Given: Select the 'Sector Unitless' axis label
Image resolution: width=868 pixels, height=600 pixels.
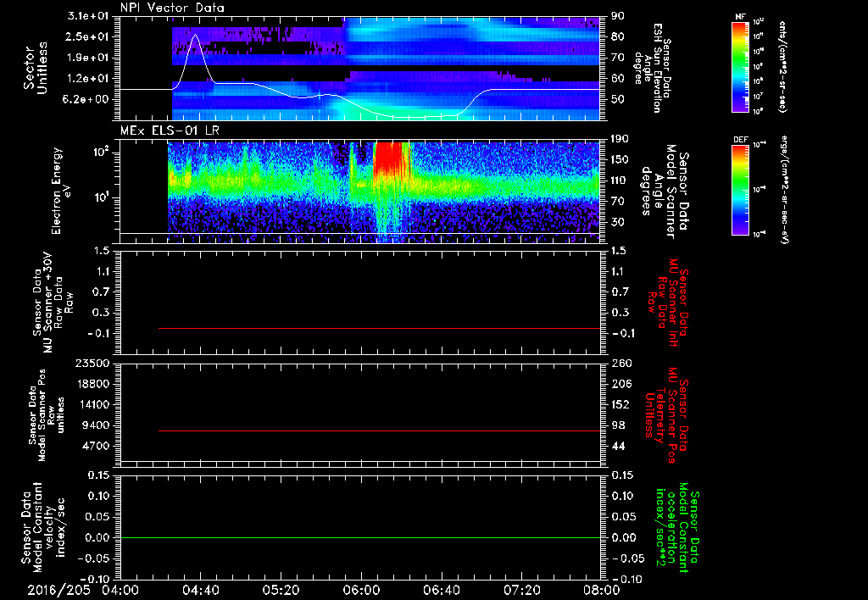Looking at the screenshot, I should (36, 68).
